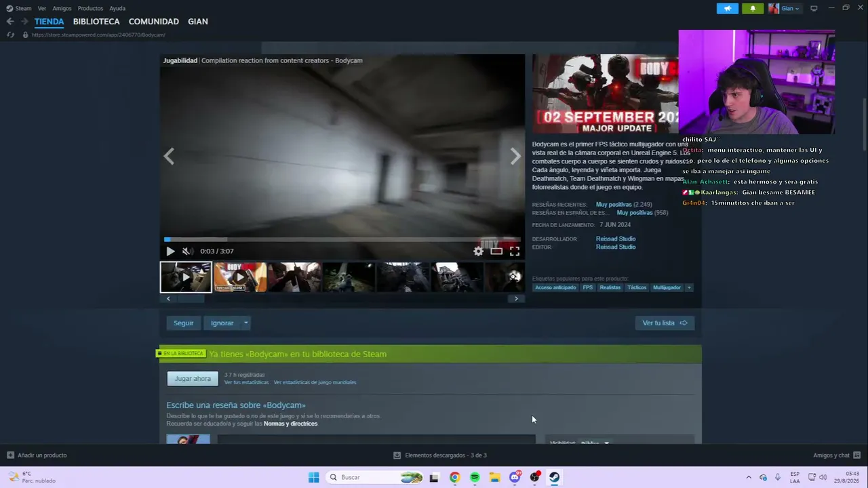This screenshot has width=868, height=488.
Task: Toggle theater mode for the video
Action: point(496,251)
